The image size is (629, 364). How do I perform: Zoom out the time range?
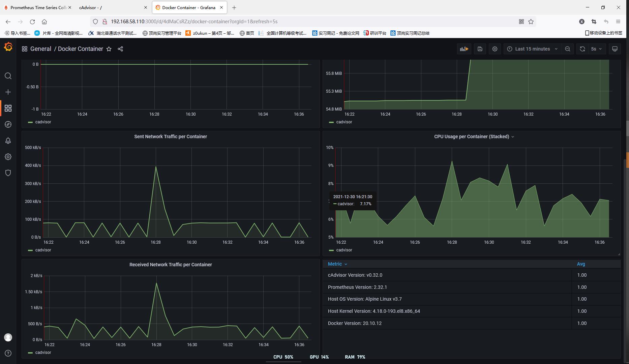568,49
